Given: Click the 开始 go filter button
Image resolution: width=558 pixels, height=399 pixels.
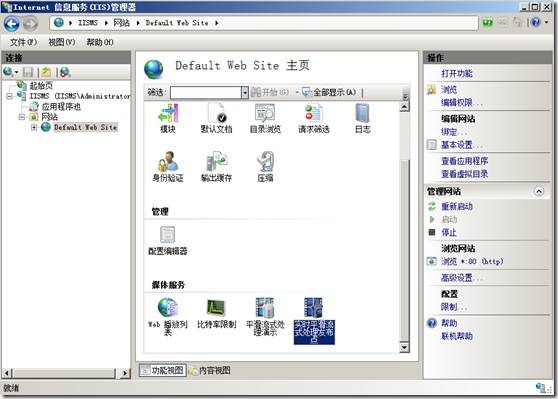Looking at the screenshot, I should coord(270,93).
